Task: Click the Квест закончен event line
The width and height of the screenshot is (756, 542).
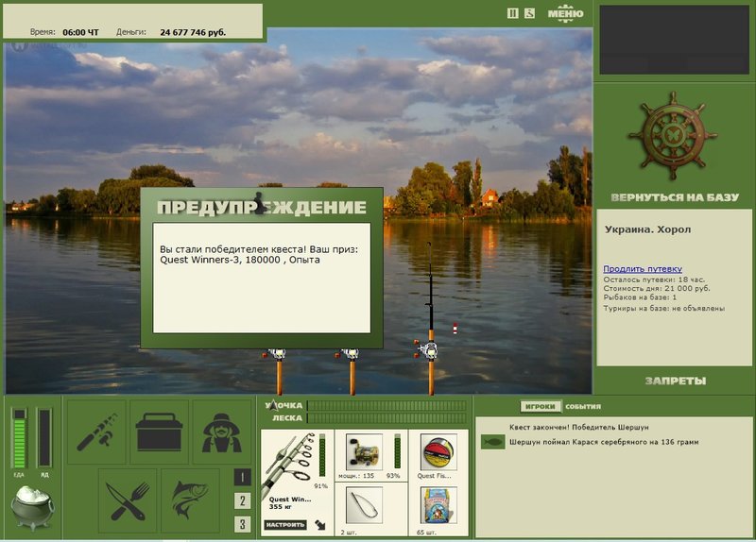Action: [578, 427]
